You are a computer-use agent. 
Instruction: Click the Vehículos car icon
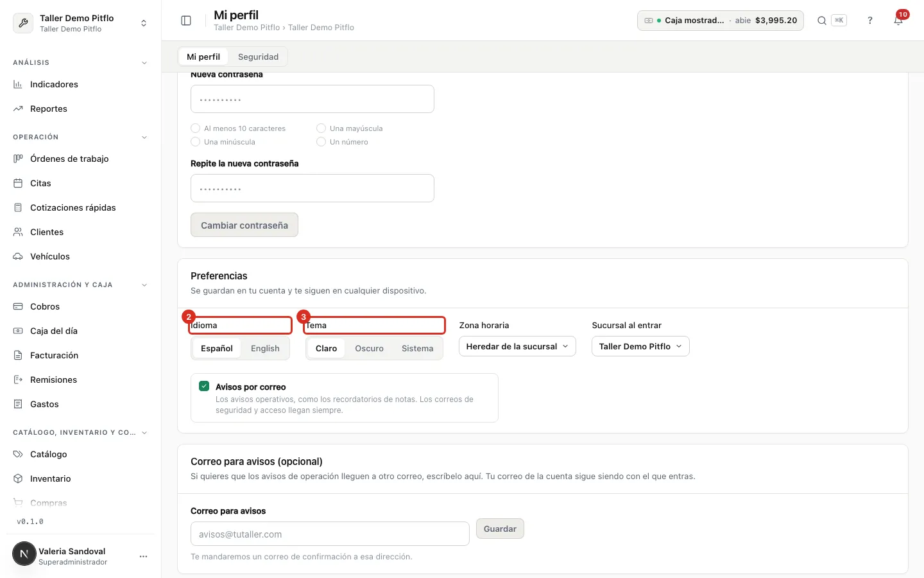coord(18,256)
